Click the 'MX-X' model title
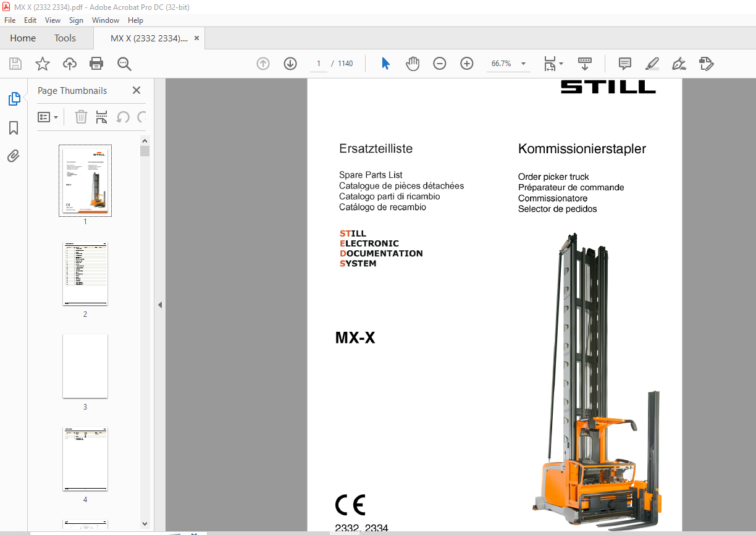Image resolution: width=756 pixels, height=535 pixels. [355, 338]
